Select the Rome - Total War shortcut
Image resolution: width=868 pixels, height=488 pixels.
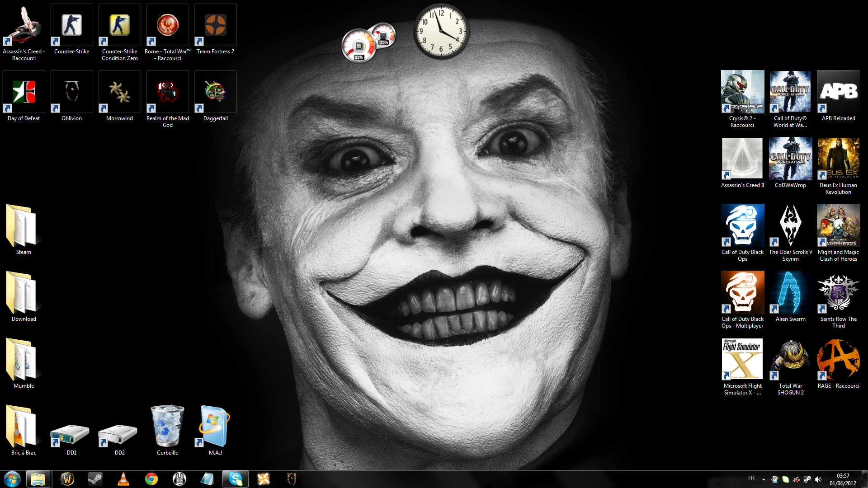(x=167, y=33)
